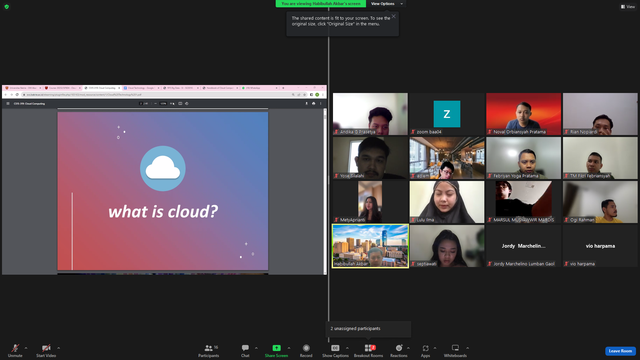Select the 'zoom baa04' participant tile

point(447,114)
